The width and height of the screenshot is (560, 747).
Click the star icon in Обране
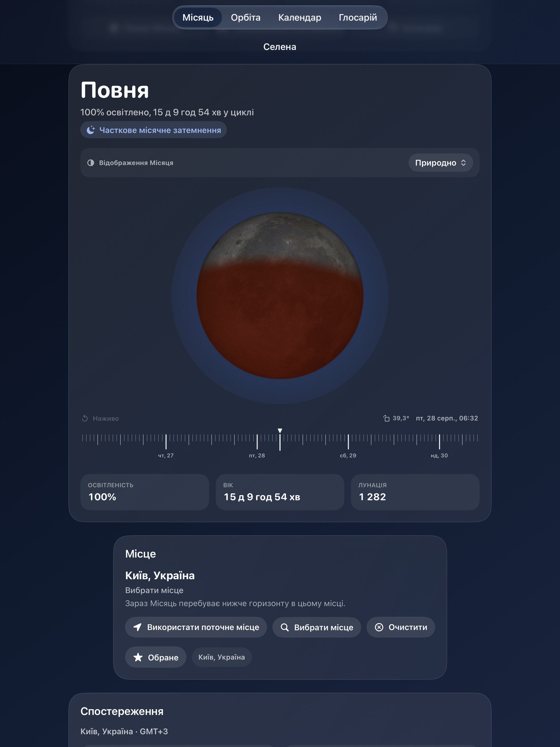coord(138,657)
